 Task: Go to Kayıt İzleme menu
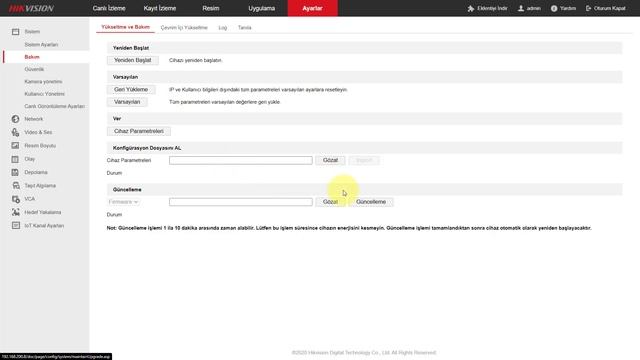[x=160, y=8]
